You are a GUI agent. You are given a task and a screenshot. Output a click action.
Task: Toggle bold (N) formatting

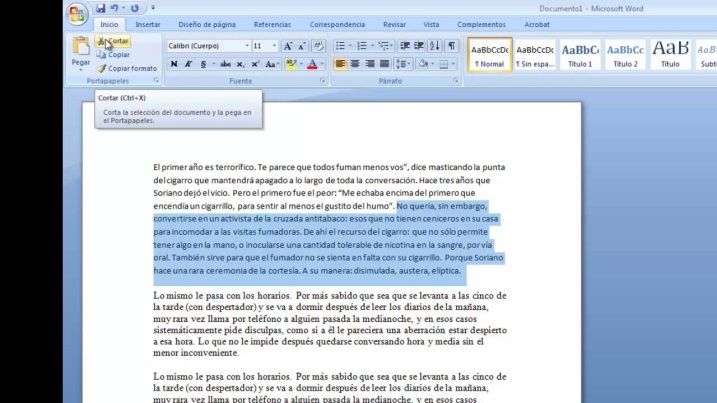click(174, 64)
